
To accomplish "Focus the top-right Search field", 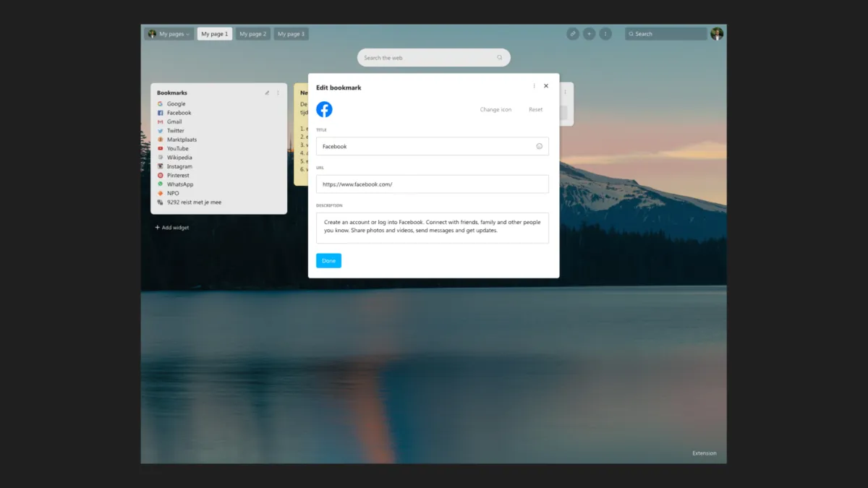I will 666,34.
